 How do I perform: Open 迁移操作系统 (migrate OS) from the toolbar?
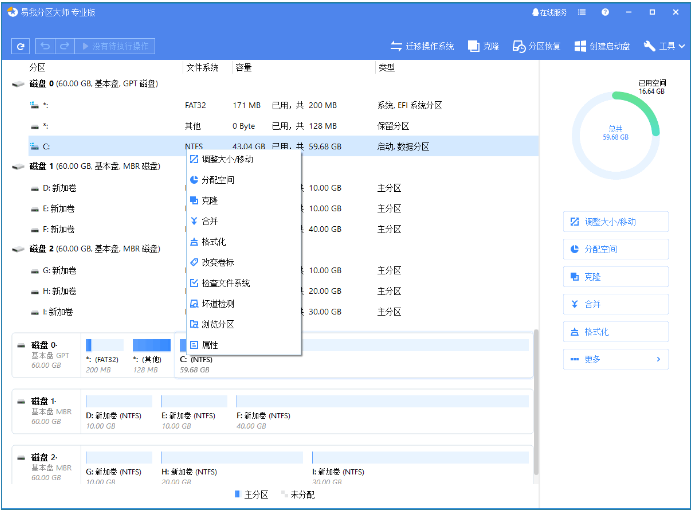coord(421,46)
